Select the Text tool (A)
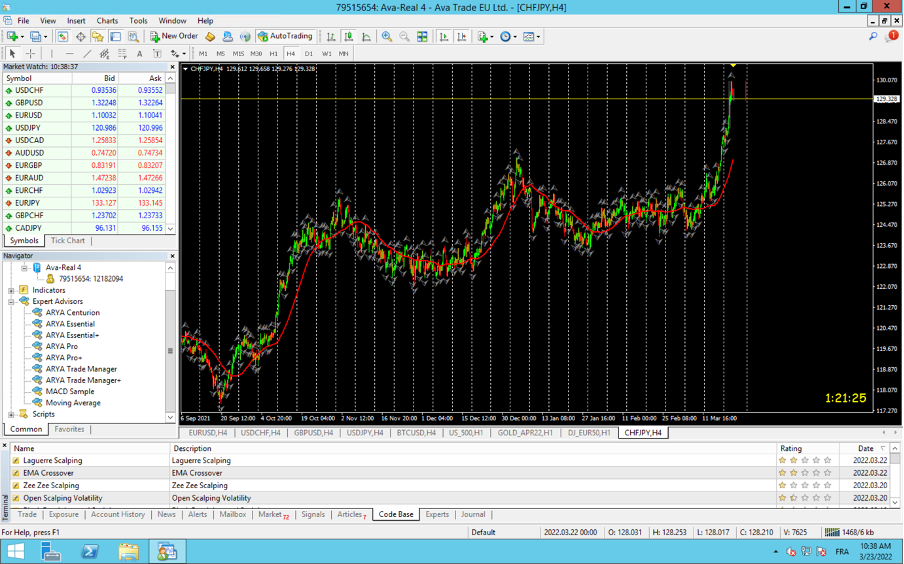The image size is (904, 564). click(x=140, y=54)
